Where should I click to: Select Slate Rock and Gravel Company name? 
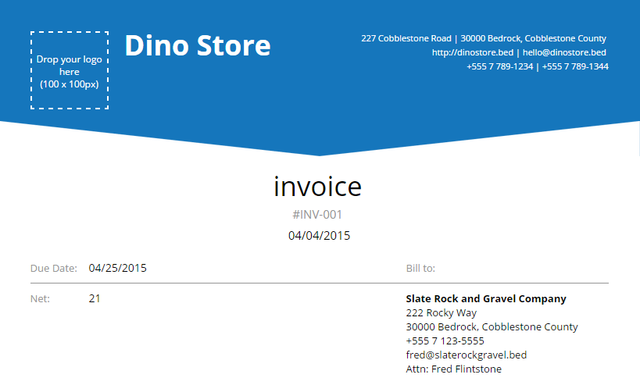pos(486,299)
